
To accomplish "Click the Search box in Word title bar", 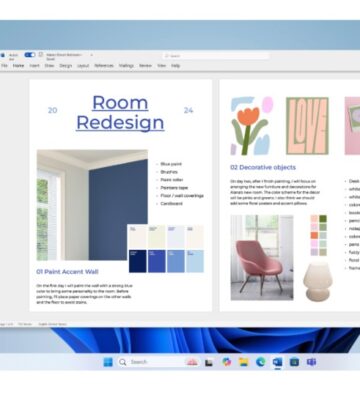I will pyautogui.click(x=216, y=56).
